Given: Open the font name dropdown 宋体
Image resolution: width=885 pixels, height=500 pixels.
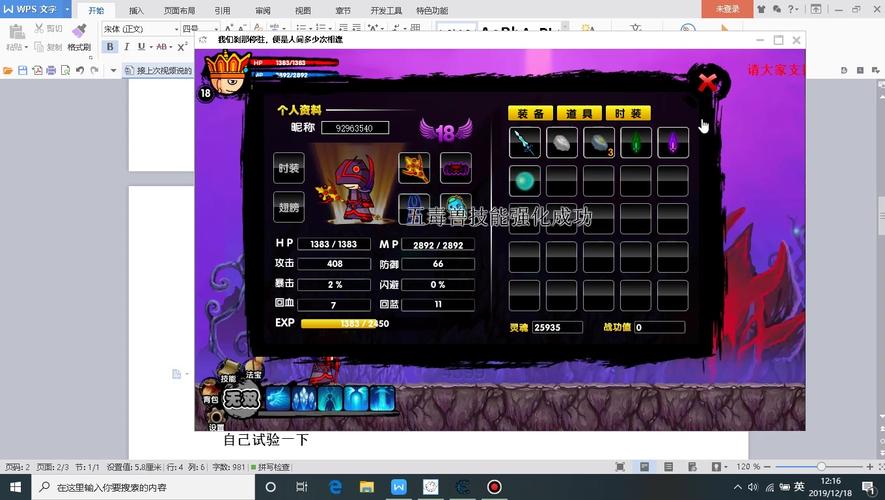Looking at the screenshot, I should pyautogui.click(x=177, y=29).
